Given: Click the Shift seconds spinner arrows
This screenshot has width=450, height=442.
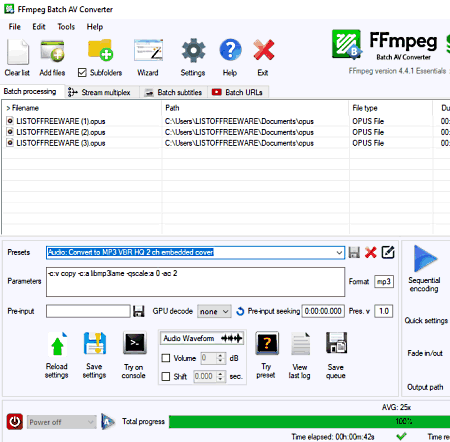Looking at the screenshot, I should 220,376.
